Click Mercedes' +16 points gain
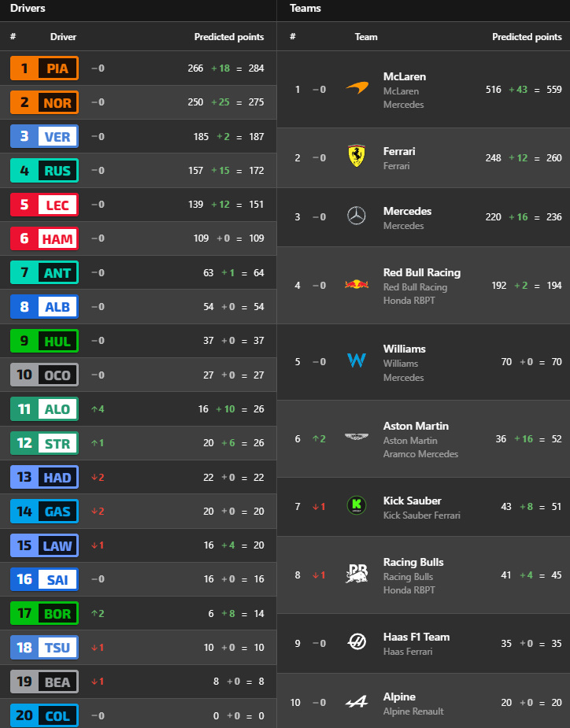Image resolution: width=570 pixels, height=728 pixels. pos(518,216)
